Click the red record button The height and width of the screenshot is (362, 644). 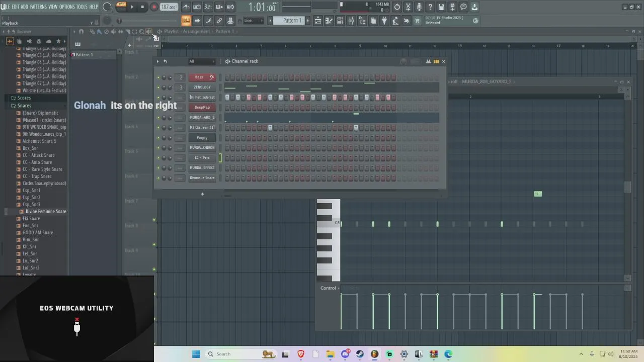click(x=154, y=7)
